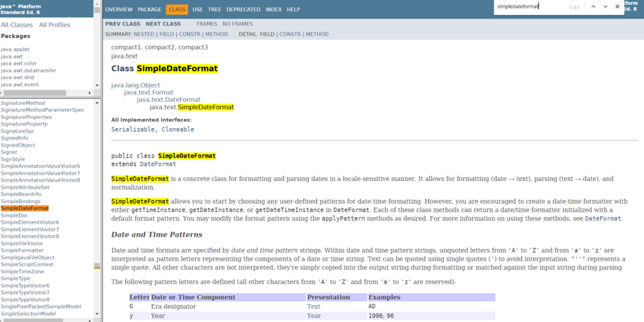
Task: Open SimpleDoc class
Action: pyautogui.click(x=14, y=215)
